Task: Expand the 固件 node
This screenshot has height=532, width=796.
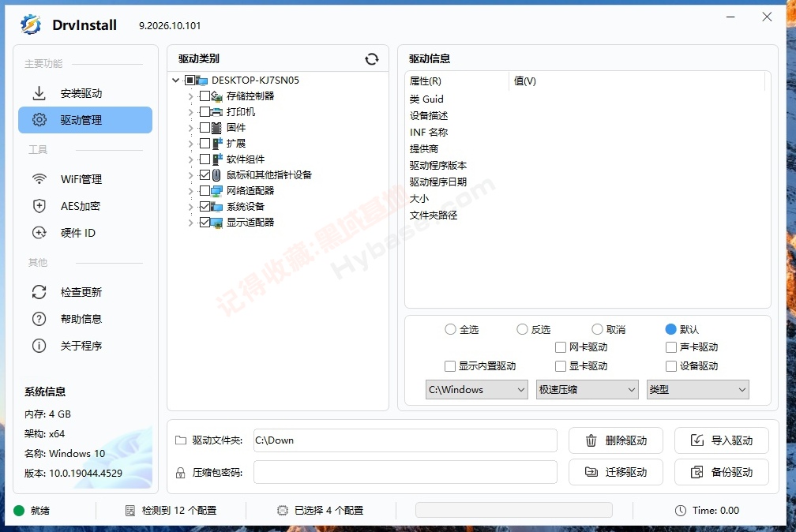Action: 191,127
